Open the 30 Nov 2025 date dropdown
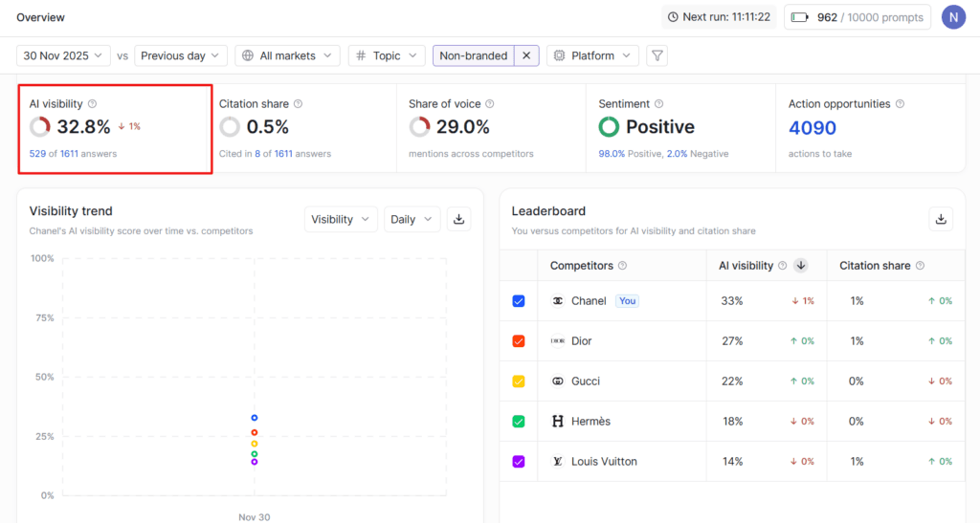The image size is (980, 523). [x=63, y=55]
